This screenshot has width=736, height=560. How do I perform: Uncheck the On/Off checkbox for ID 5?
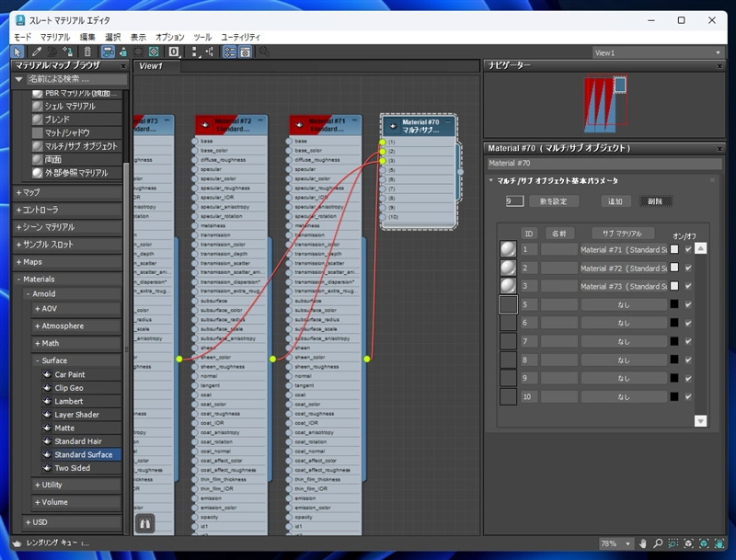tap(688, 304)
